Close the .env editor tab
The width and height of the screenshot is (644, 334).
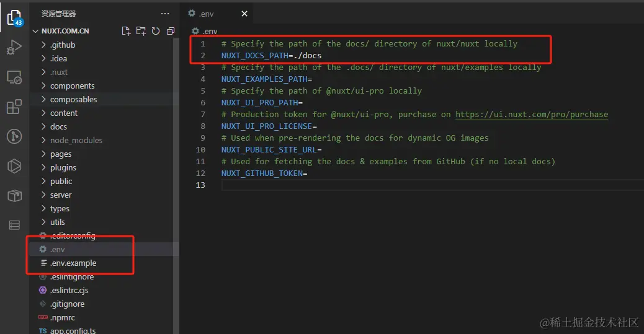tap(244, 14)
